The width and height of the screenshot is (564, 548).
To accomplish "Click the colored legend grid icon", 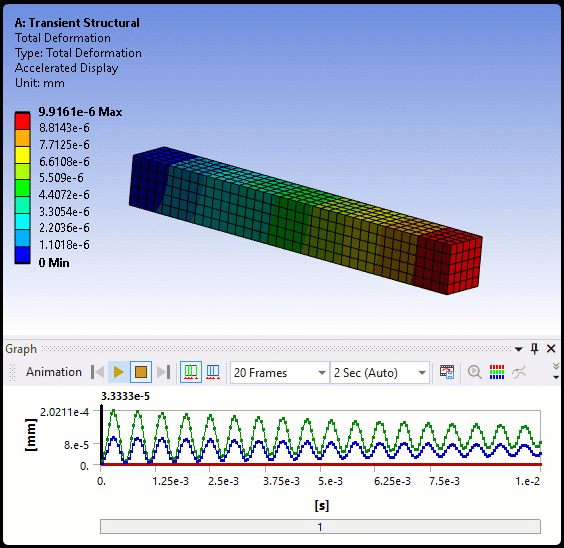I will [497, 372].
